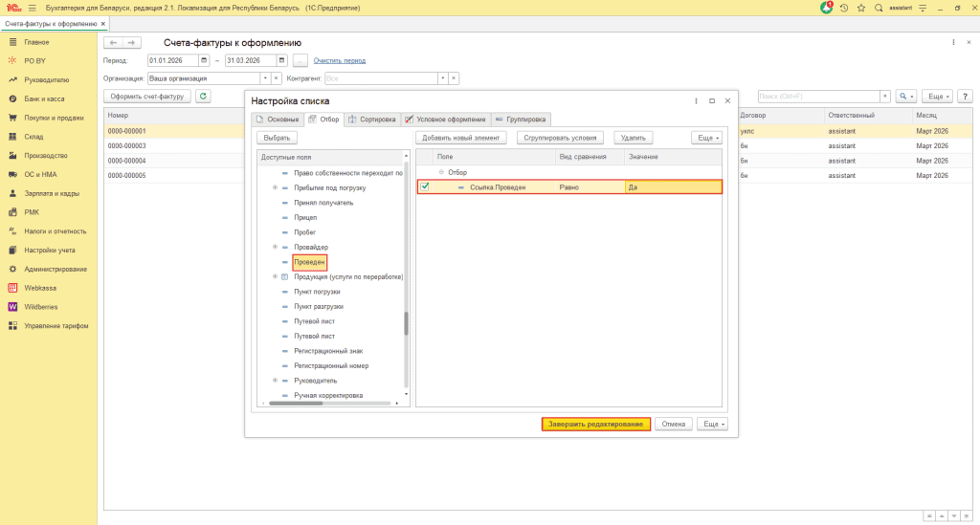Viewport: 980px width, 525px height.
Task: Click the available fields vertical scrollbar
Action: (406, 323)
